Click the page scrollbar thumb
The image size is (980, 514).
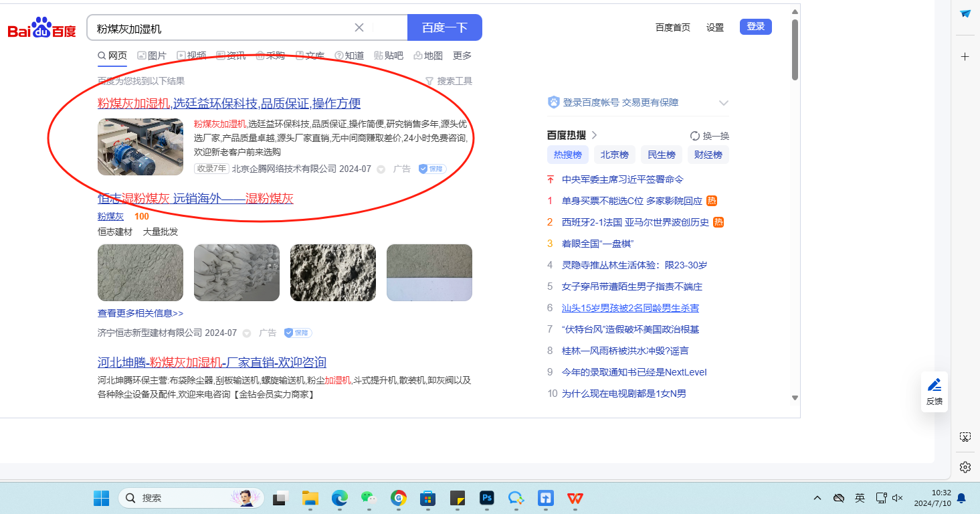(795, 50)
